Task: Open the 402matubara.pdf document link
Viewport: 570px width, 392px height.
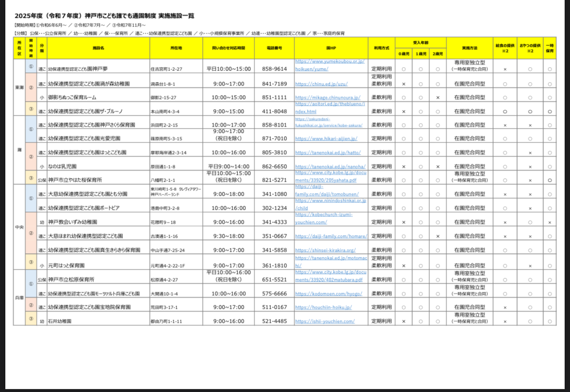Action: pos(329,279)
